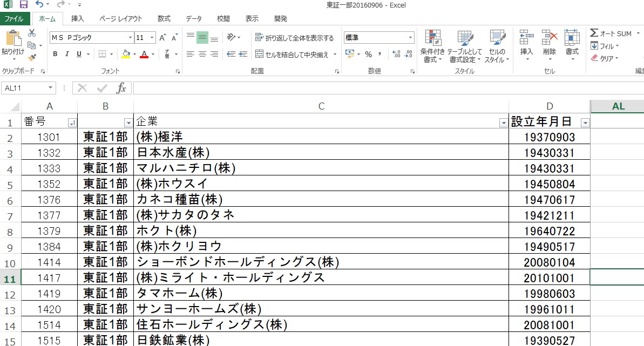Toggle middle vertical alignment

(202, 37)
